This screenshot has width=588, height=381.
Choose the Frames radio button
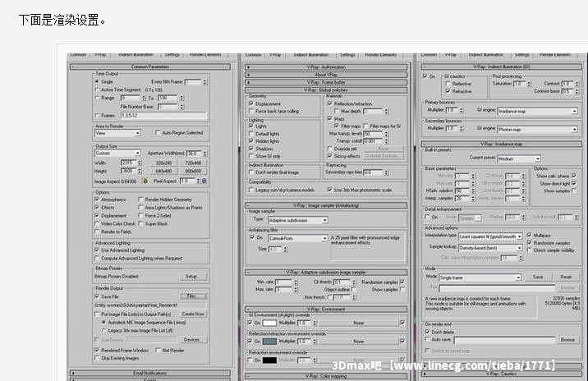(97, 116)
